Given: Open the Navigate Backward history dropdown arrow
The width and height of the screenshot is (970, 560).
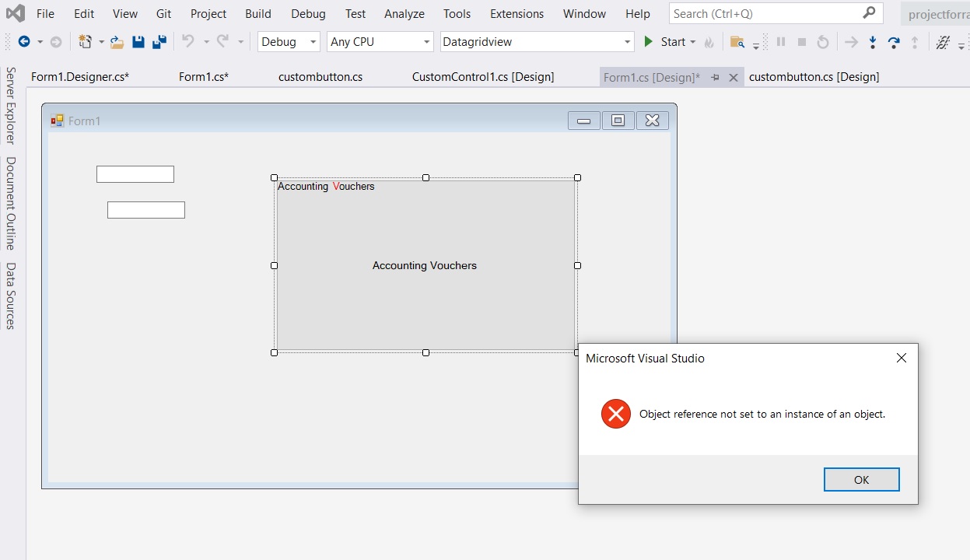Looking at the screenshot, I should tap(40, 42).
